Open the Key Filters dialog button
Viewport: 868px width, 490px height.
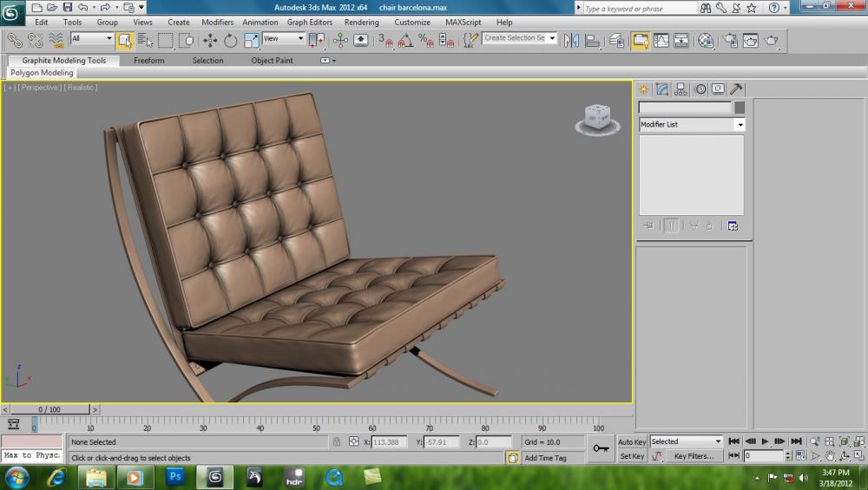[694, 456]
